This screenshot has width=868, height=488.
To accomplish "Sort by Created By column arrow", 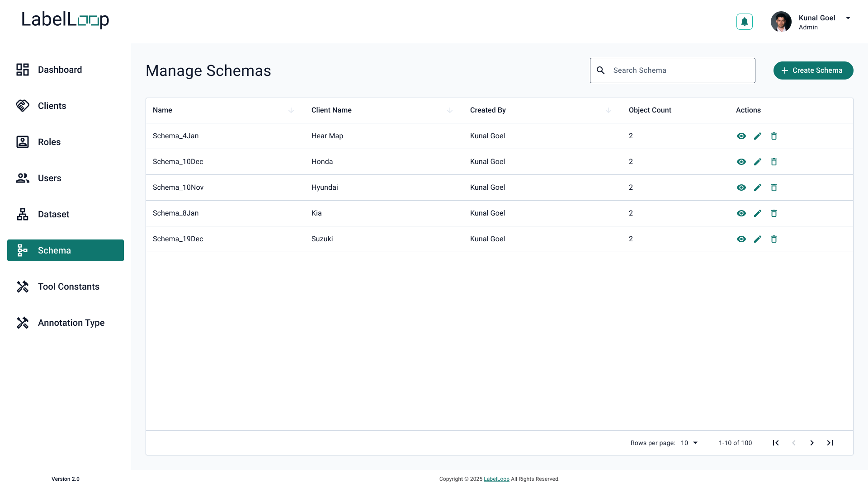I will tap(609, 110).
